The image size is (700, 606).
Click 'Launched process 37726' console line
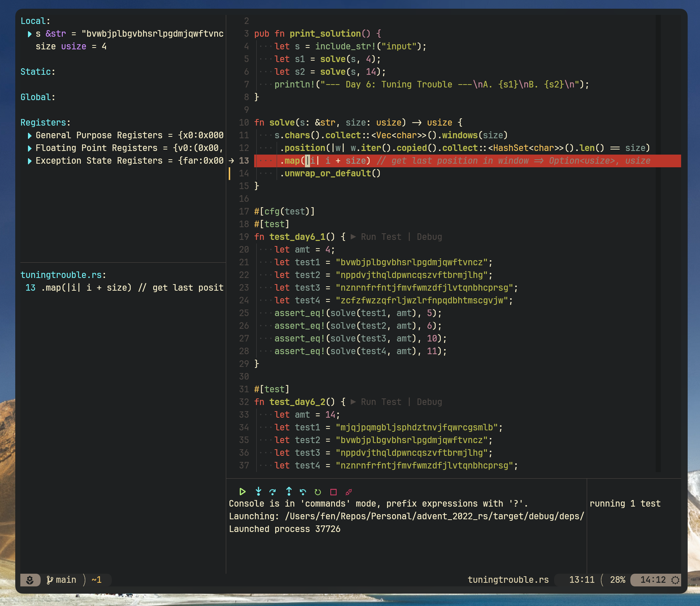click(285, 529)
